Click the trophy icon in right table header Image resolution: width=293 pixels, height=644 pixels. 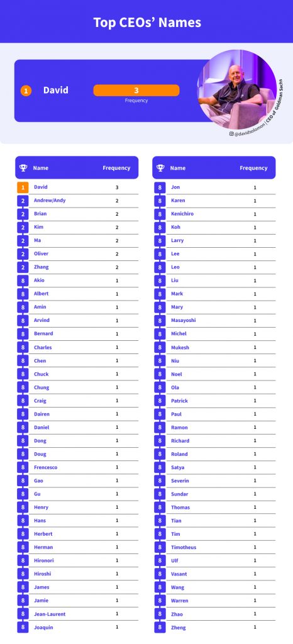[x=160, y=167]
